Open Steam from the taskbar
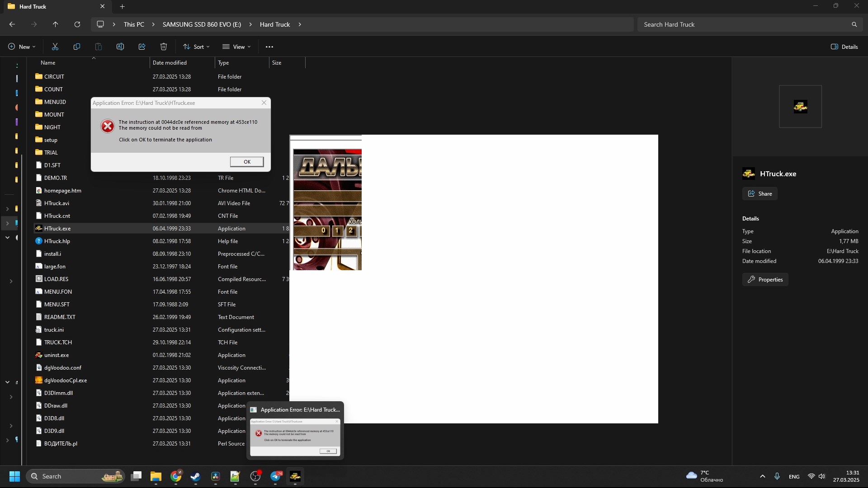 tap(196, 476)
